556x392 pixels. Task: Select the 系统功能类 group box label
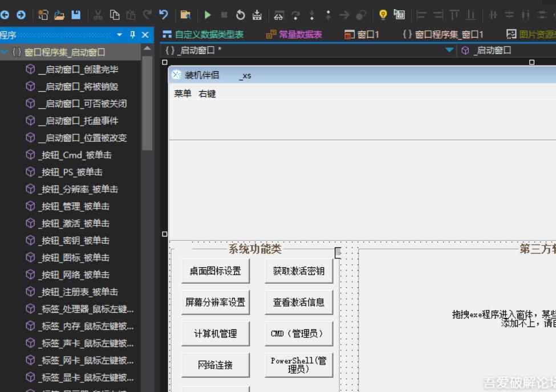pos(255,249)
